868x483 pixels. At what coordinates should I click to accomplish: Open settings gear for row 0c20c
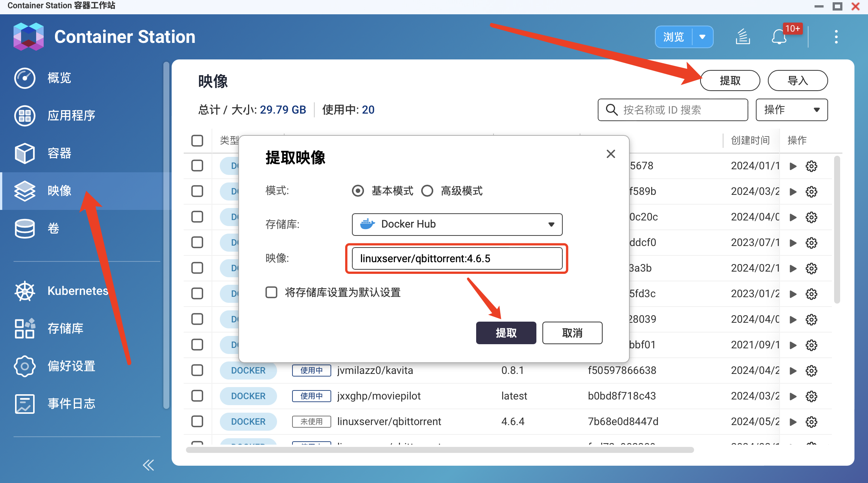(811, 217)
